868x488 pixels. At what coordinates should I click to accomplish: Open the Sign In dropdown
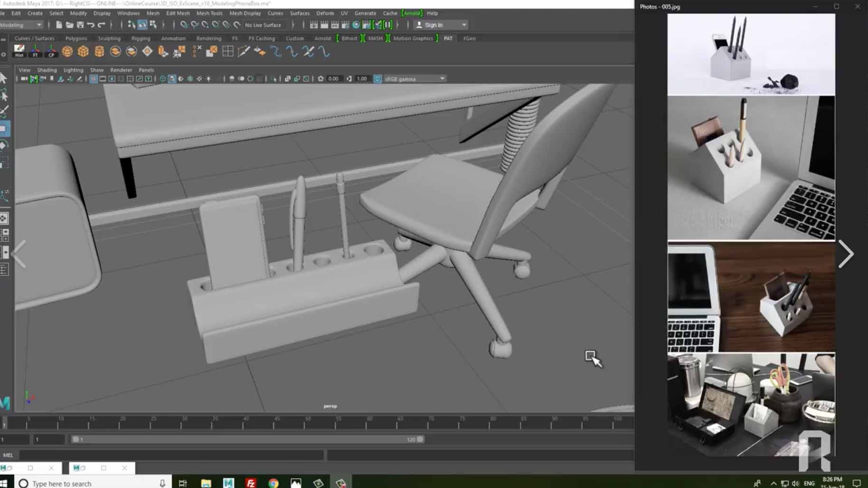pos(441,25)
